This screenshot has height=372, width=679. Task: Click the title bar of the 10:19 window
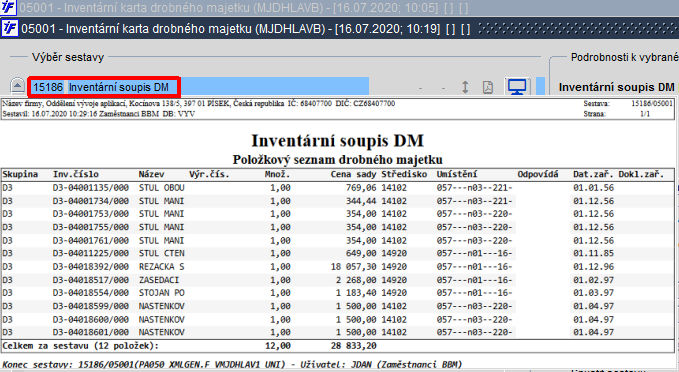coord(340,29)
